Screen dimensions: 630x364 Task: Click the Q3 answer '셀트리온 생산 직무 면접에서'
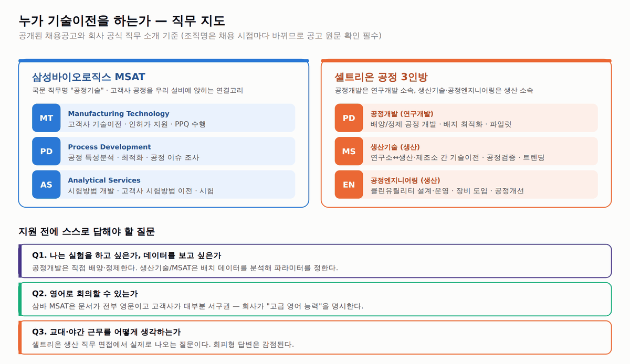coord(163,345)
